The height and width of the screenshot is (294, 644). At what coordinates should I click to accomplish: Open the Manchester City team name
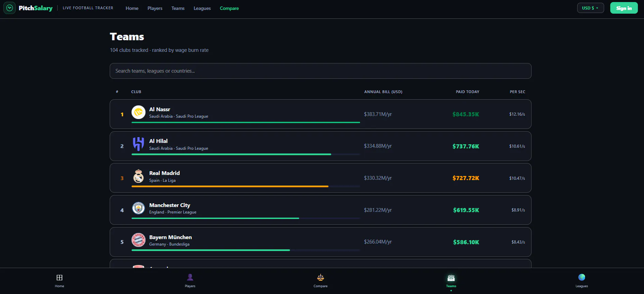click(170, 205)
